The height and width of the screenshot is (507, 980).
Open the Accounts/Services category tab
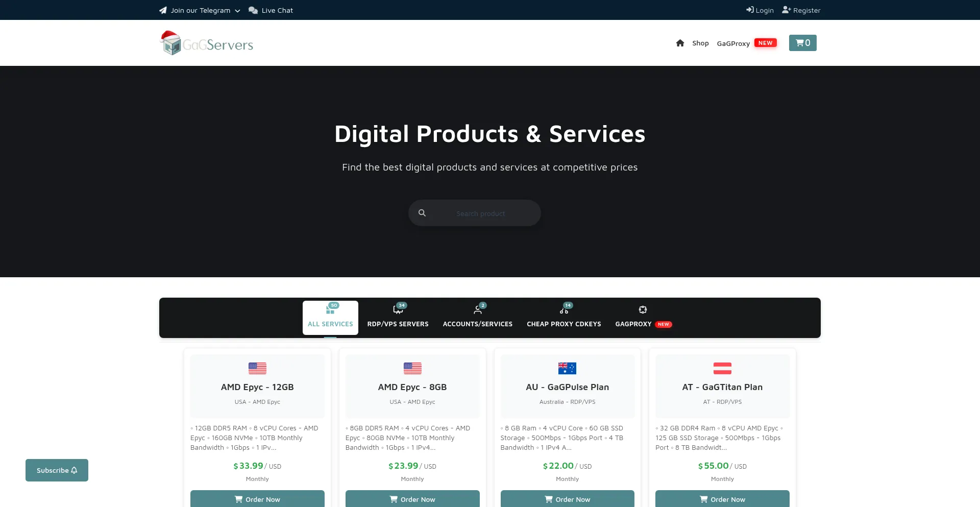click(478, 318)
